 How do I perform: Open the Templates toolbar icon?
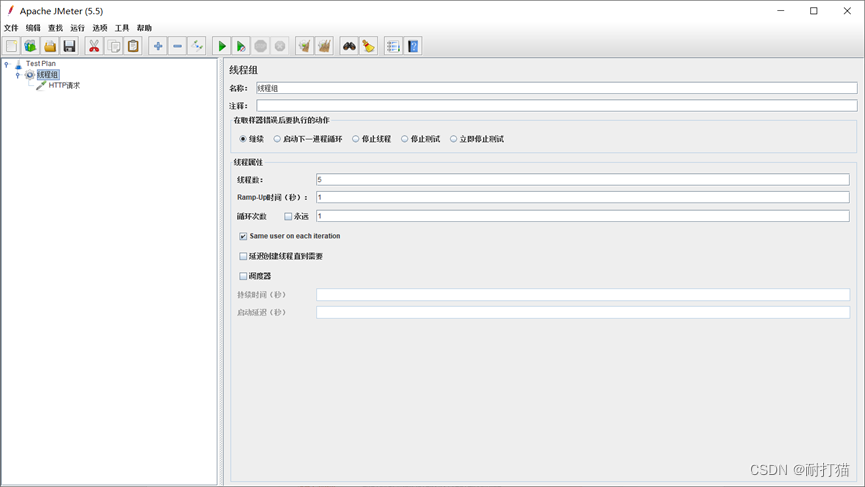[31, 46]
